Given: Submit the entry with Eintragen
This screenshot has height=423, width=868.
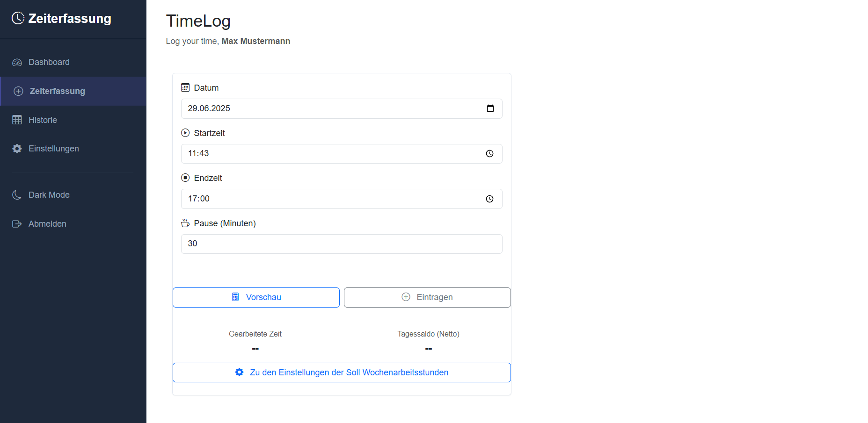Looking at the screenshot, I should [427, 297].
